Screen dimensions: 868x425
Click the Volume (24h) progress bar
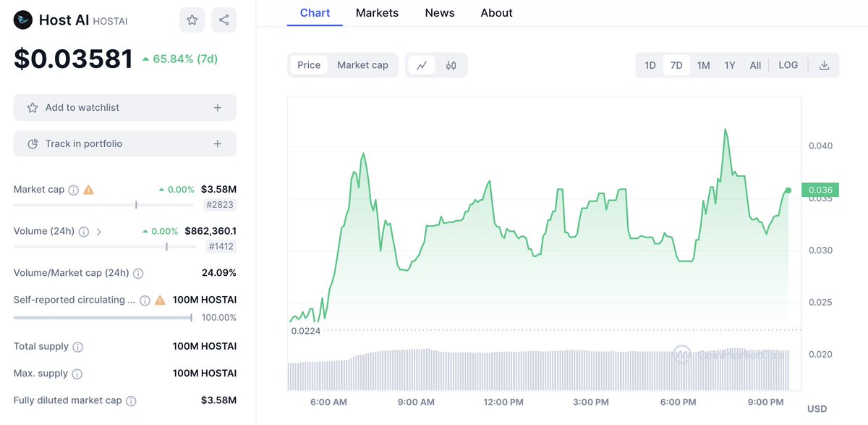click(105, 247)
